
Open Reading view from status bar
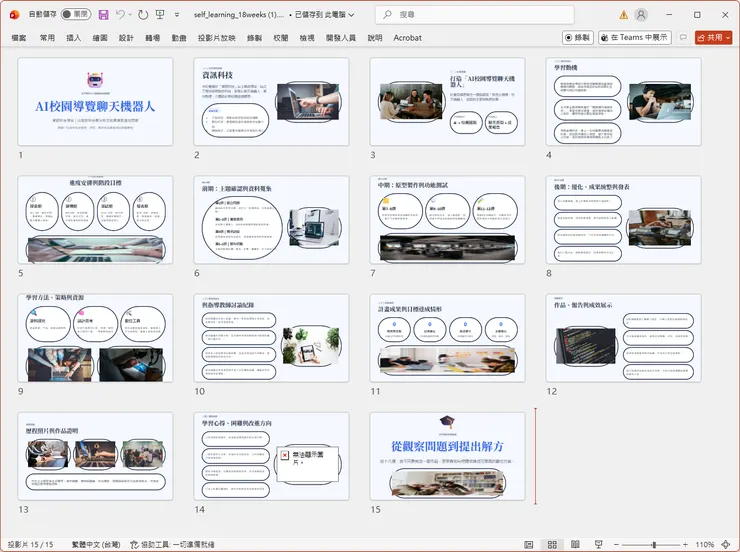[x=573, y=544]
